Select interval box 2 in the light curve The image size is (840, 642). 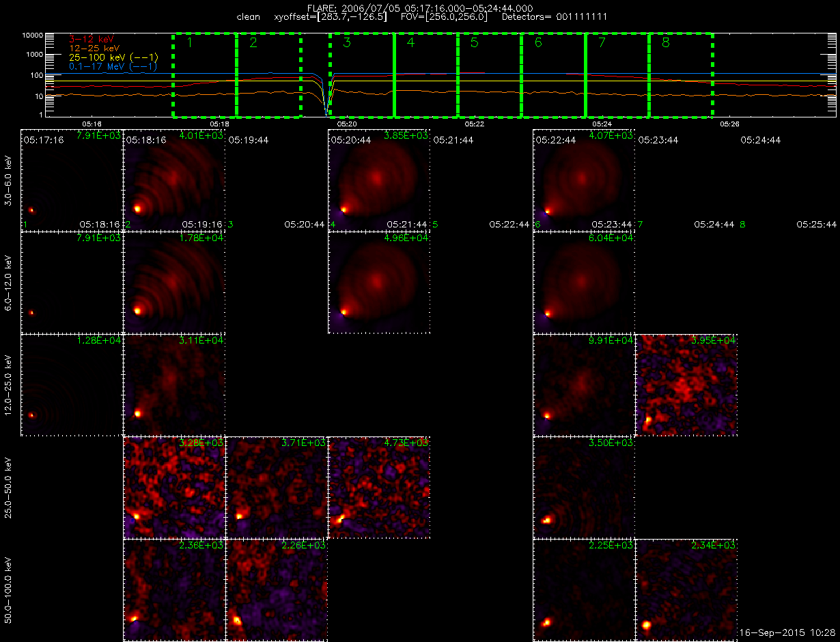pos(269,74)
